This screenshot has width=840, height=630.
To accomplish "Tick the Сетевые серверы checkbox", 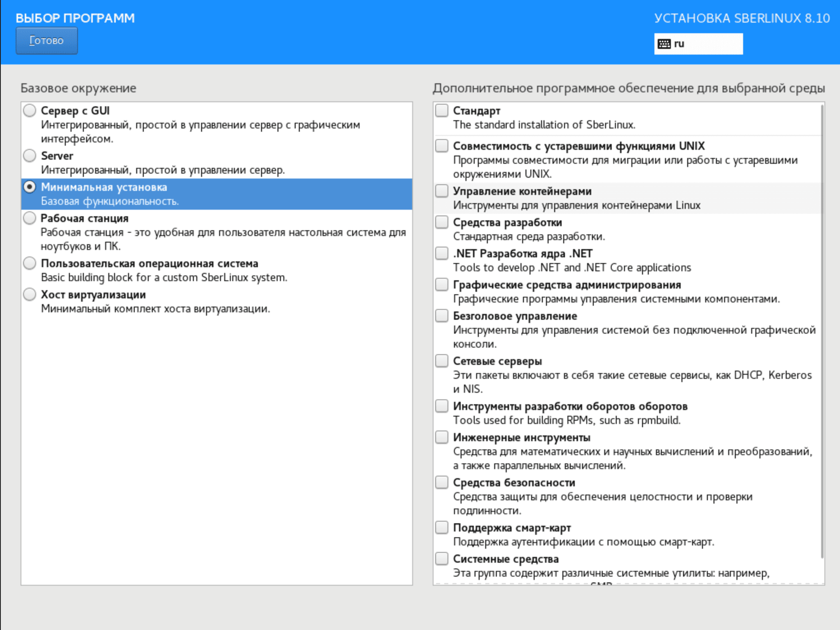I will 442,361.
